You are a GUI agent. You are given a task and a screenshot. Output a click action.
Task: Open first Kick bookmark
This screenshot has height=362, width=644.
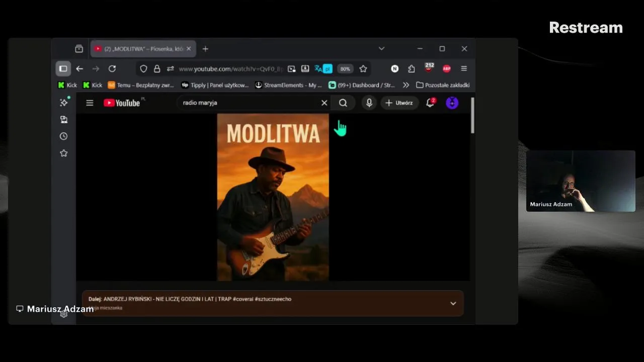pos(68,85)
